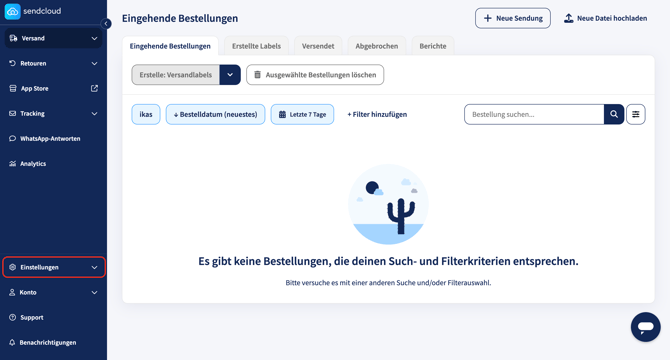Click the upload icon beside Neue Datei hochladen
This screenshot has width=670, height=360.
click(x=569, y=18)
